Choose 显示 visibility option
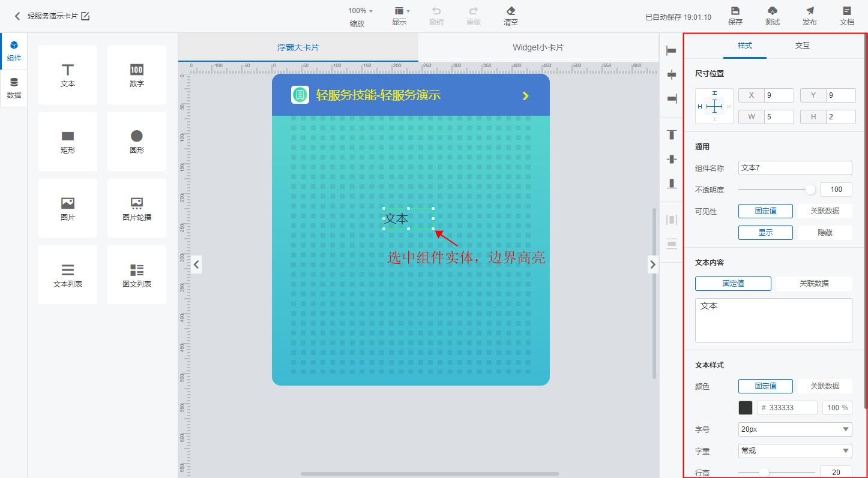Image resolution: width=868 pixels, height=478 pixels. (x=765, y=233)
